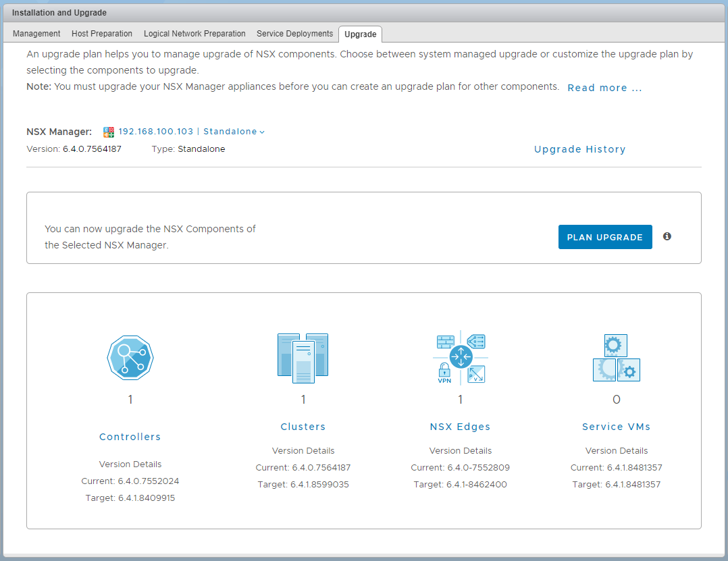Select the Upgrade tab
This screenshot has width=728, height=561.
[361, 34]
